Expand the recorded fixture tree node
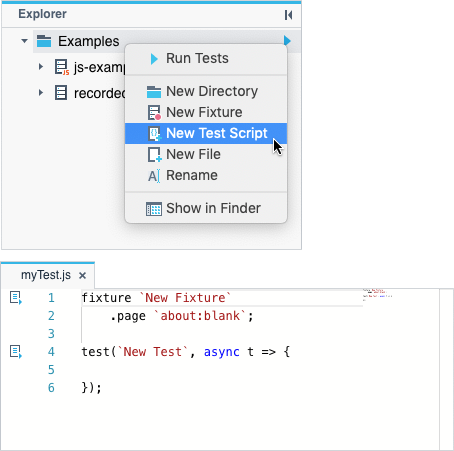This screenshot has height=451, width=454. click(41, 93)
